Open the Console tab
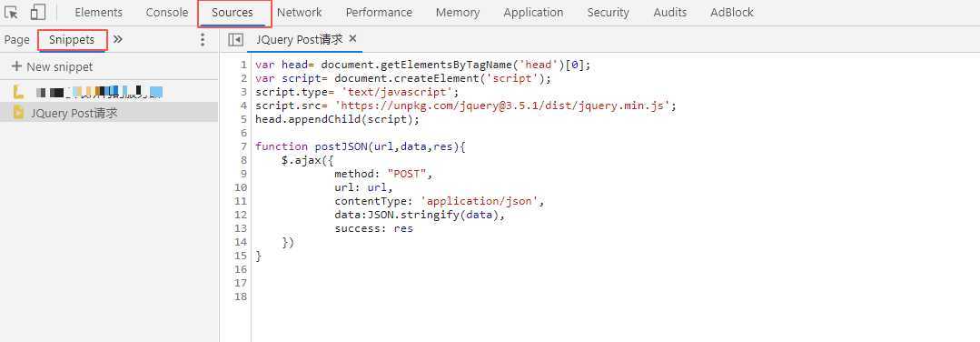Image resolution: width=980 pixels, height=342 pixels. (x=167, y=13)
